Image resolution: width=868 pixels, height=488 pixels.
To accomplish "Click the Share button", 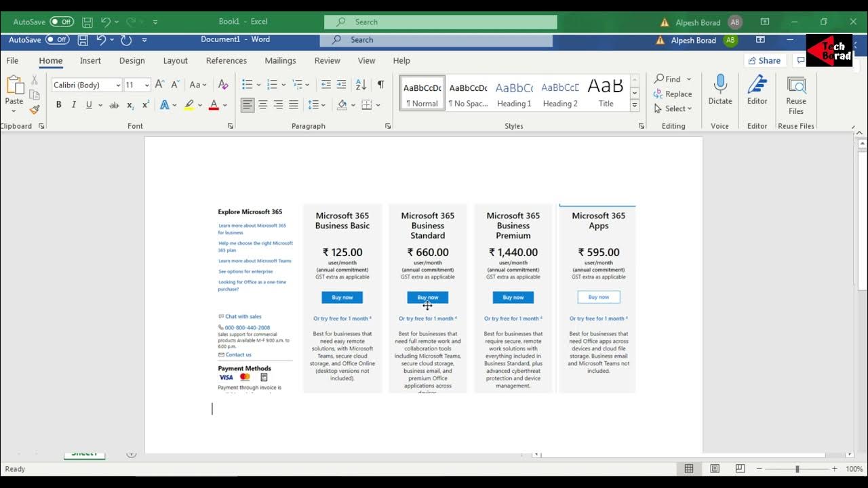I will pyautogui.click(x=765, y=60).
